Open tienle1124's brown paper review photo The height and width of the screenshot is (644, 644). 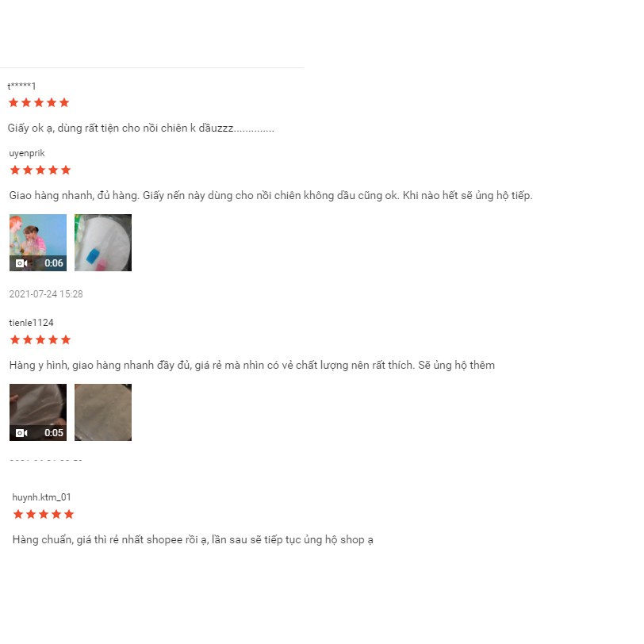(103, 412)
